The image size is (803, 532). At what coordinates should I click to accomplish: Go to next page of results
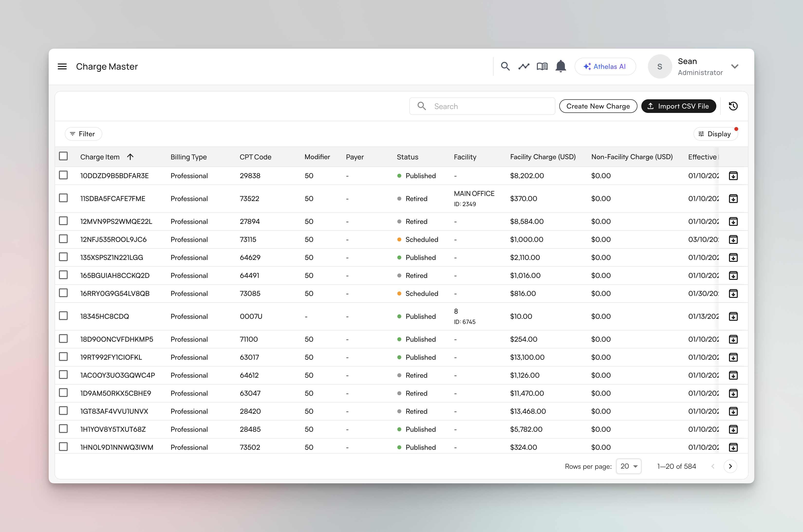click(730, 466)
